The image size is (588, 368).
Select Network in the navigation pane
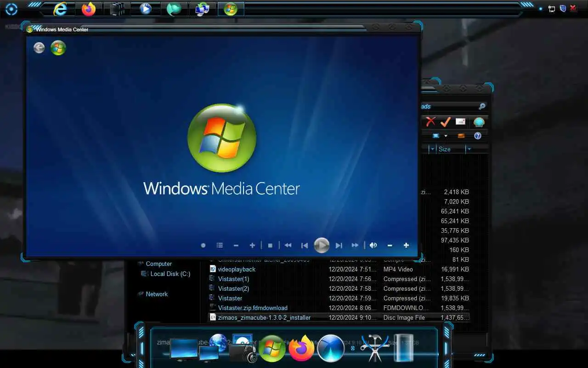pyautogui.click(x=157, y=294)
